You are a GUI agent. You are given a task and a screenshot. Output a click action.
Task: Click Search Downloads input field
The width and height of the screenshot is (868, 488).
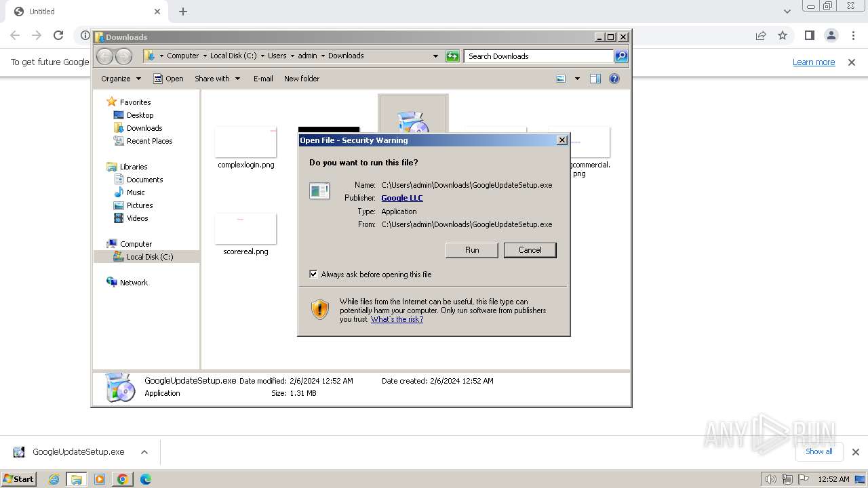(x=539, y=56)
